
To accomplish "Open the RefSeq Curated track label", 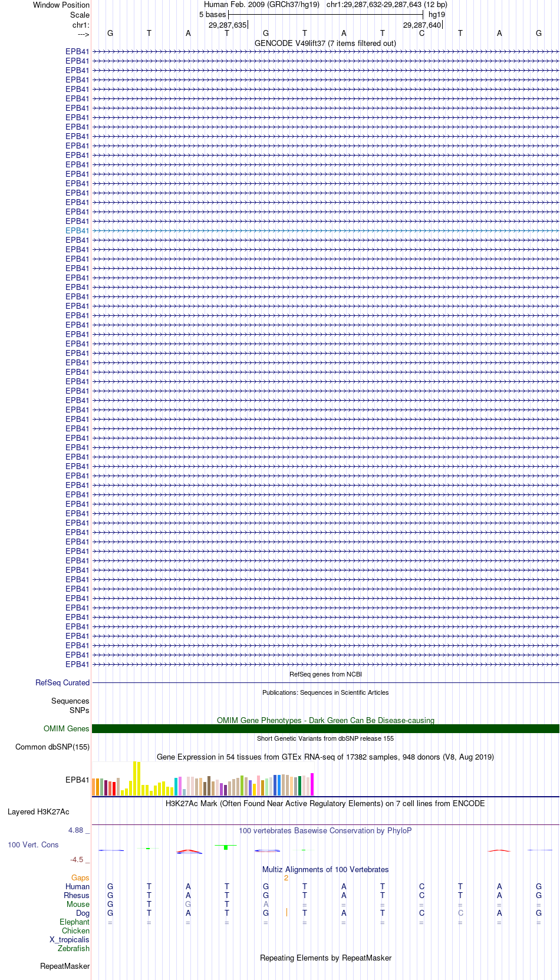I will (62, 682).
